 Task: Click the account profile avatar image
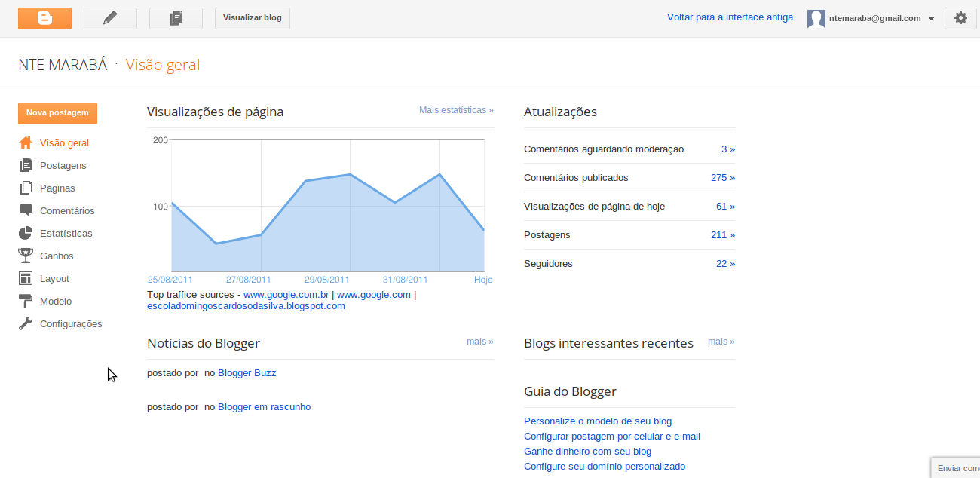click(x=816, y=19)
